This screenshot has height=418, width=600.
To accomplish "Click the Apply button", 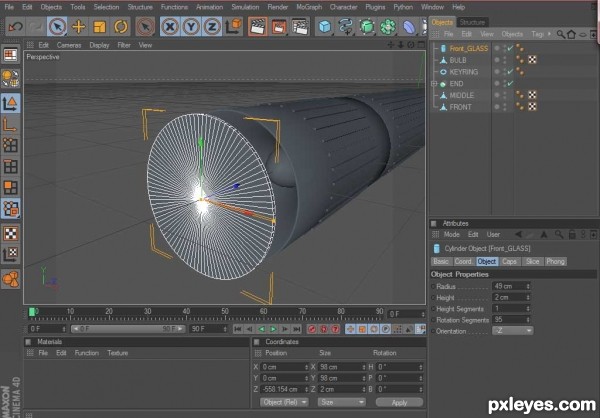I will 399,402.
